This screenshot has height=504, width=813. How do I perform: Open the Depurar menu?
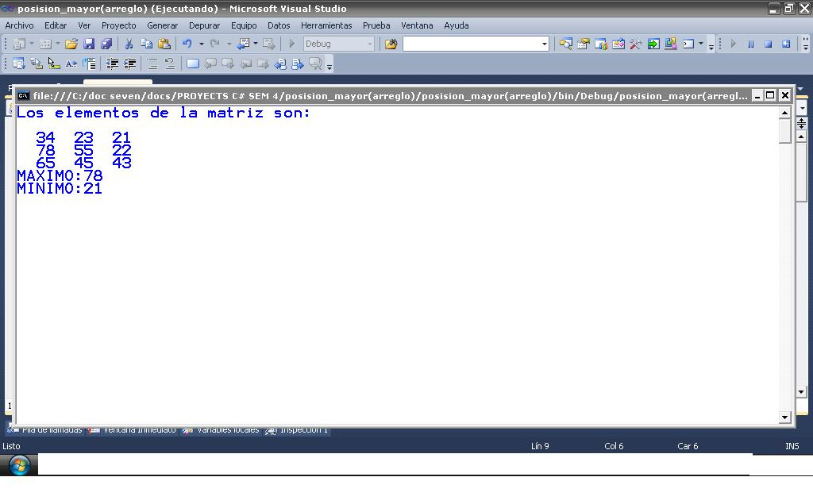pos(204,25)
